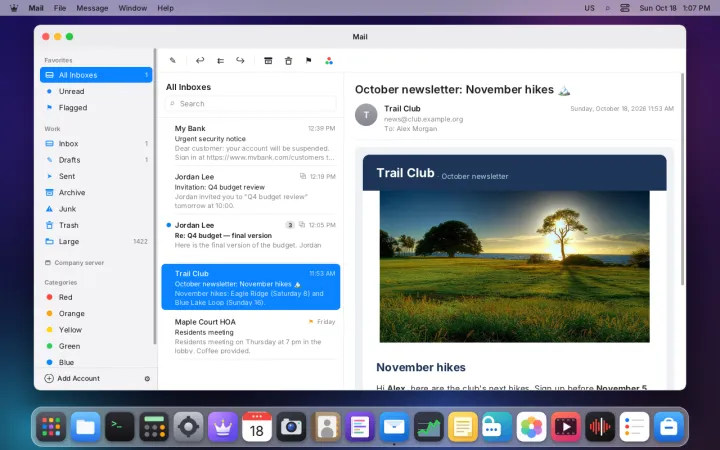This screenshot has width=720, height=450.
Task: Open the system logo menu
Action: (14, 8)
